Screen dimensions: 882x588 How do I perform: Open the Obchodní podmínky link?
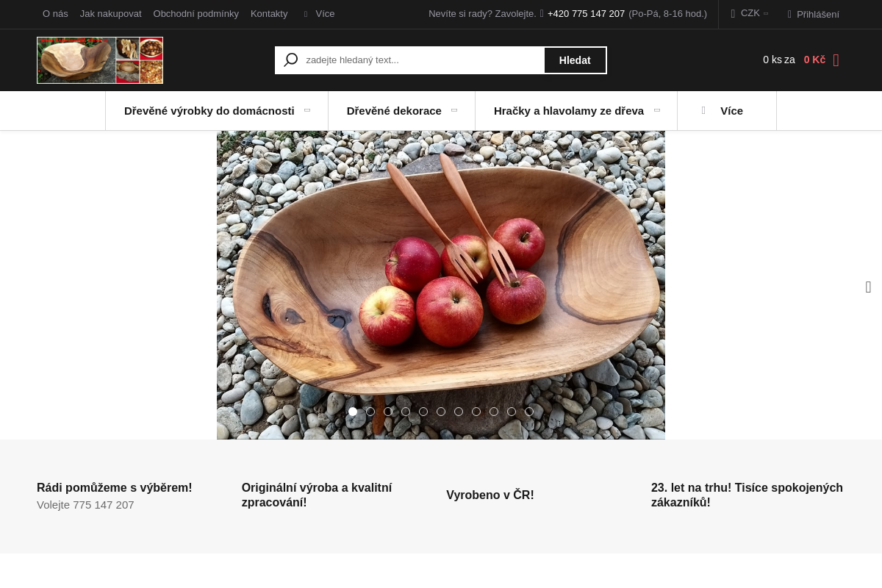pyautogui.click(x=196, y=14)
